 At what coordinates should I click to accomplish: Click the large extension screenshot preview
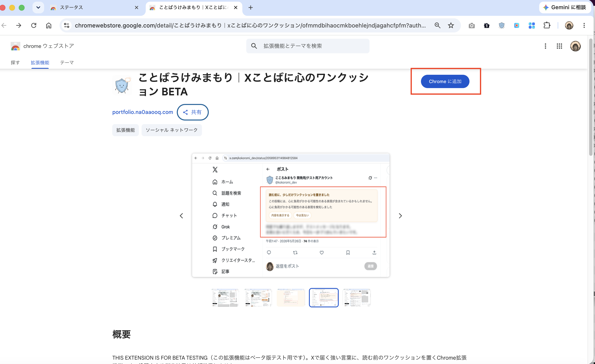tap(291, 215)
